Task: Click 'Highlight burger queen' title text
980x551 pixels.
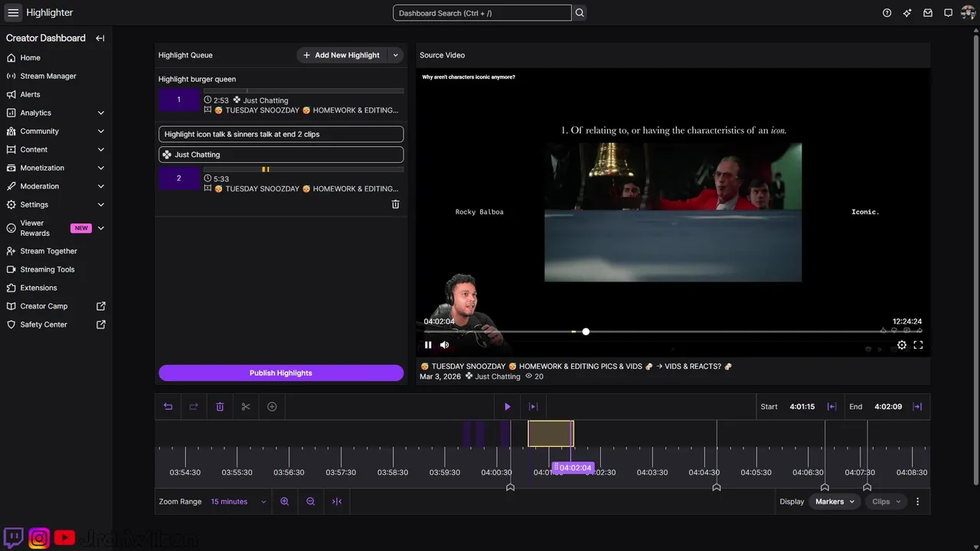Action: tap(197, 79)
